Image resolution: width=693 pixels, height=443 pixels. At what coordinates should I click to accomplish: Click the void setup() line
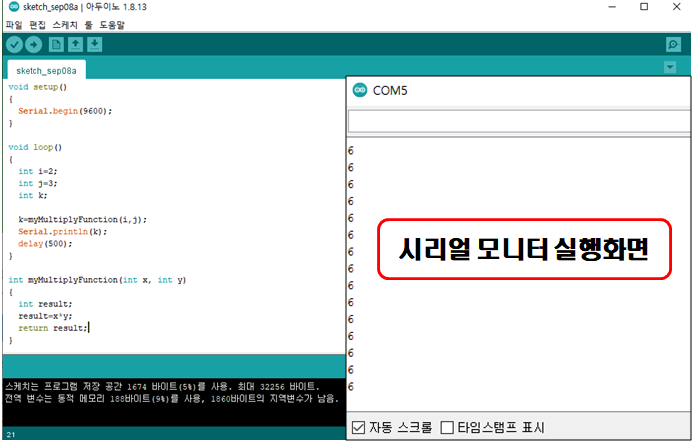click(x=38, y=87)
